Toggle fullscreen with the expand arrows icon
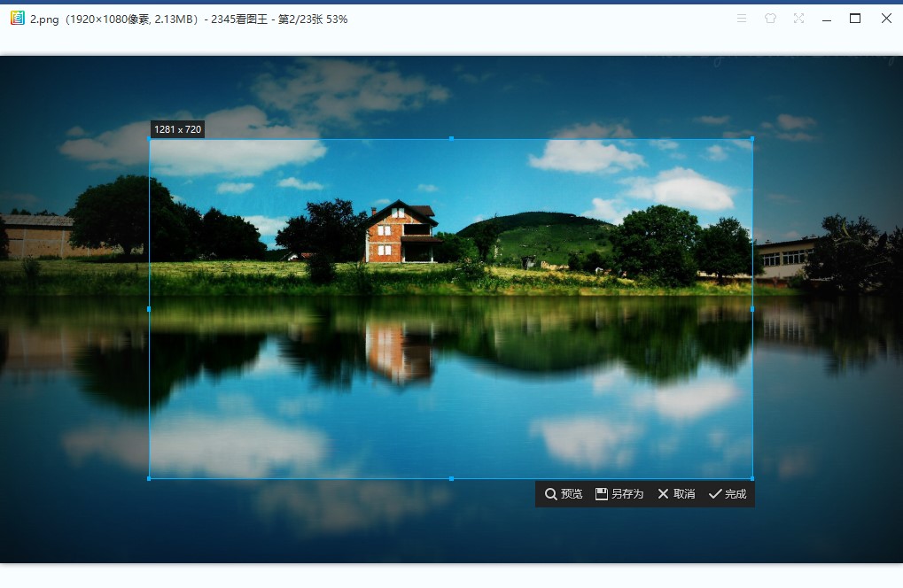 tap(798, 19)
